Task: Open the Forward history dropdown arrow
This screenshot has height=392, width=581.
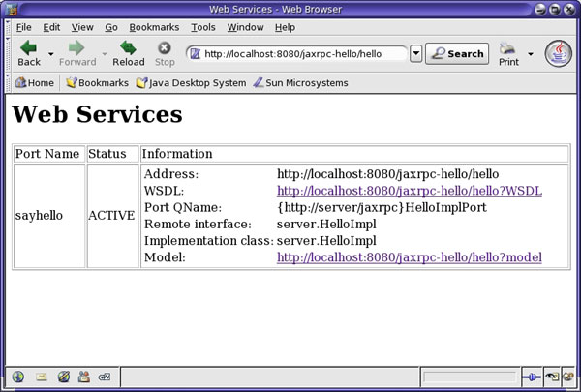Action: [x=105, y=54]
